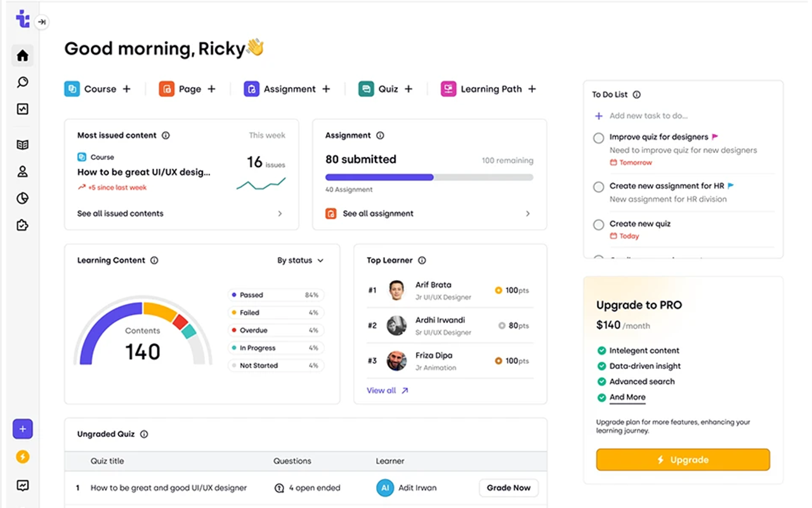Viewport: 812px width, 508px height.
Task: Create a new Course
Action: click(x=126, y=89)
